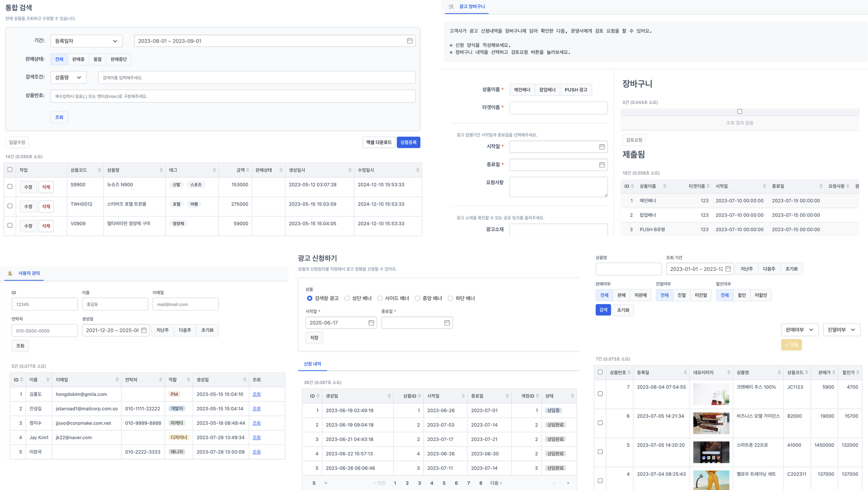Open calendar icon in 등록일자 date range
Image resolution: width=868 pixels, height=490 pixels.
[409, 41]
